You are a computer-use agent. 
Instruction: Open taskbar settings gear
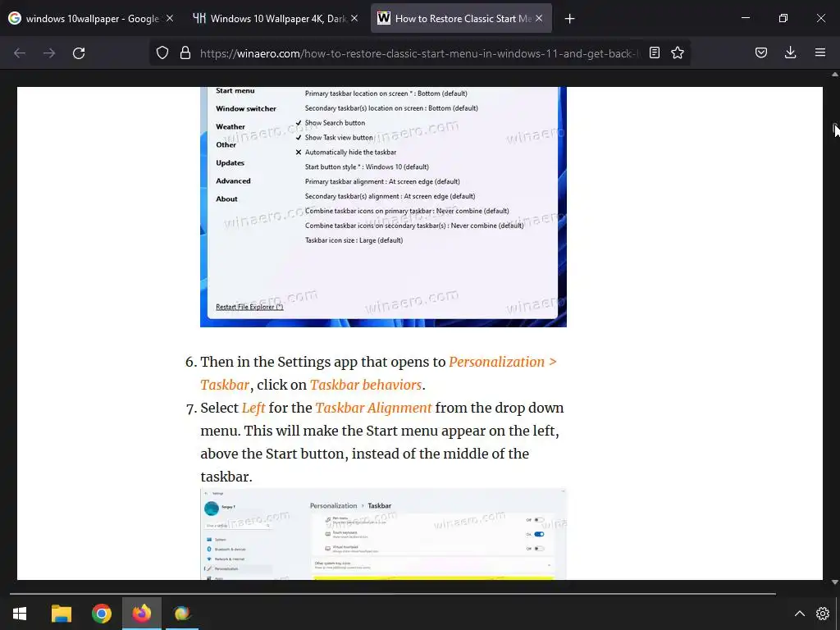822,614
